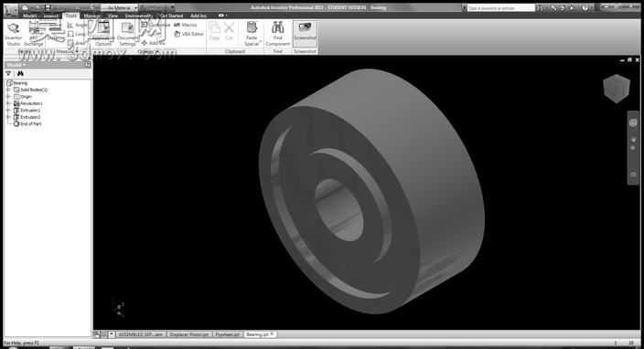Click the Measure Angle tool
Screen dimensions: 644x349
click(77, 25)
